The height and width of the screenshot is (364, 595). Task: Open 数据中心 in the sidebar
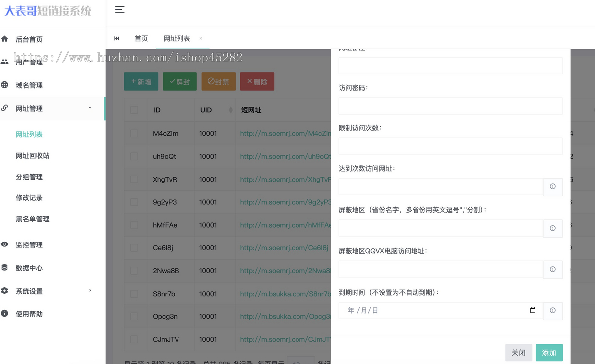click(x=29, y=268)
